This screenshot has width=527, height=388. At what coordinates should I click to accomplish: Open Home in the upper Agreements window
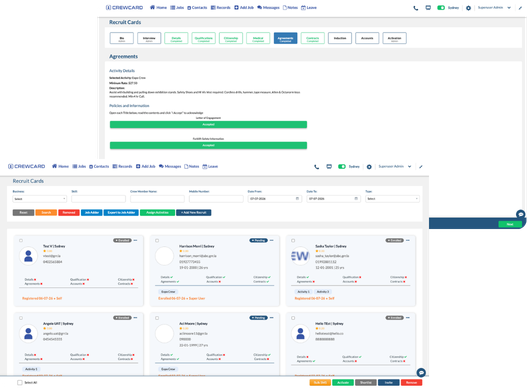pos(158,7)
